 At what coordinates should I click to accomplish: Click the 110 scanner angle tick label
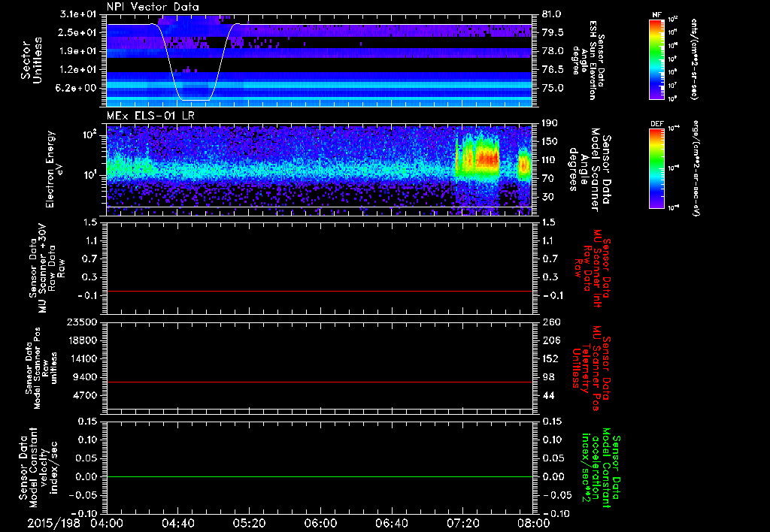550,160
